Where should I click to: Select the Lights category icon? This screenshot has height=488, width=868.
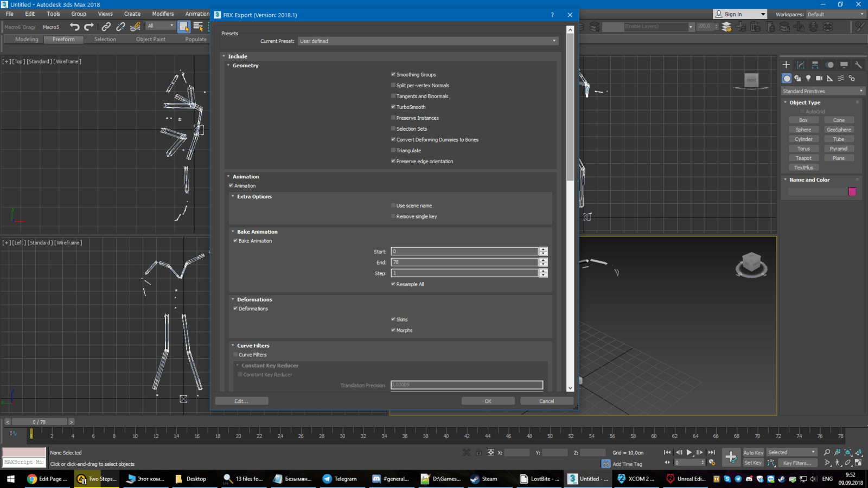pos(808,78)
